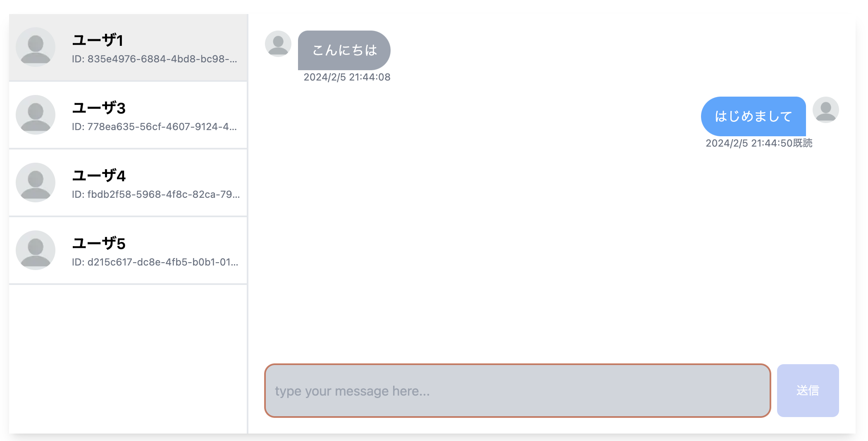Image resolution: width=868 pixels, height=441 pixels.
Task: Click ユーザ5 ID text starting d215c617
Action: [x=155, y=262]
